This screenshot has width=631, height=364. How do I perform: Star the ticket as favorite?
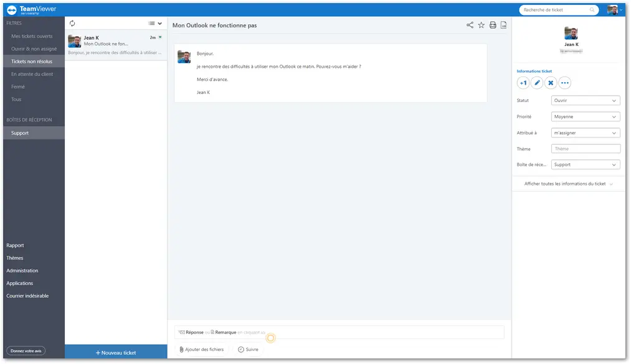(482, 26)
